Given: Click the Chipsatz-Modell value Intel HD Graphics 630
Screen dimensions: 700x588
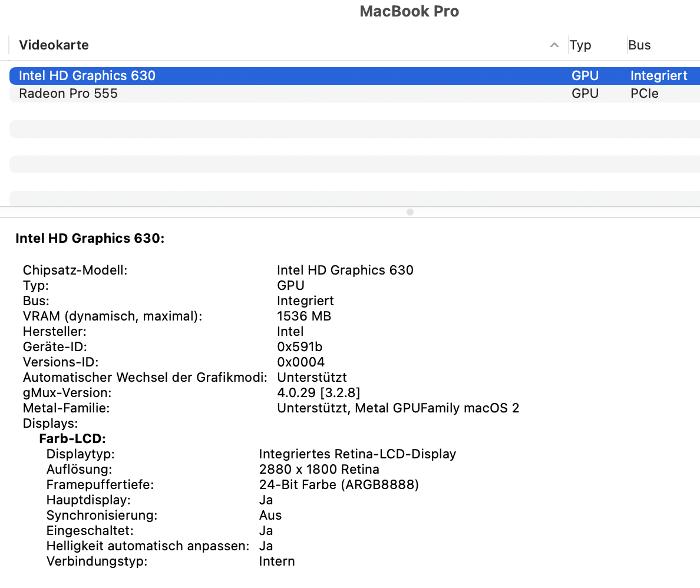Looking at the screenshot, I should tap(345, 270).
